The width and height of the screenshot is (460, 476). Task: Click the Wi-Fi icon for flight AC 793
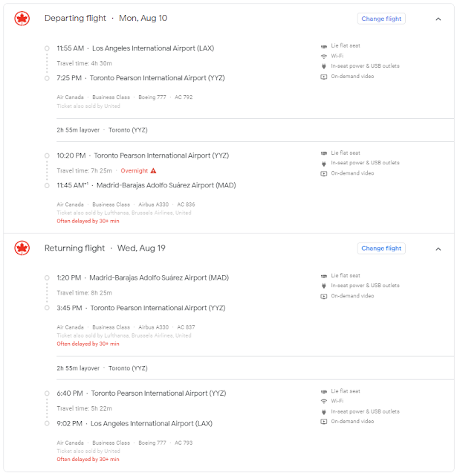pyautogui.click(x=324, y=402)
